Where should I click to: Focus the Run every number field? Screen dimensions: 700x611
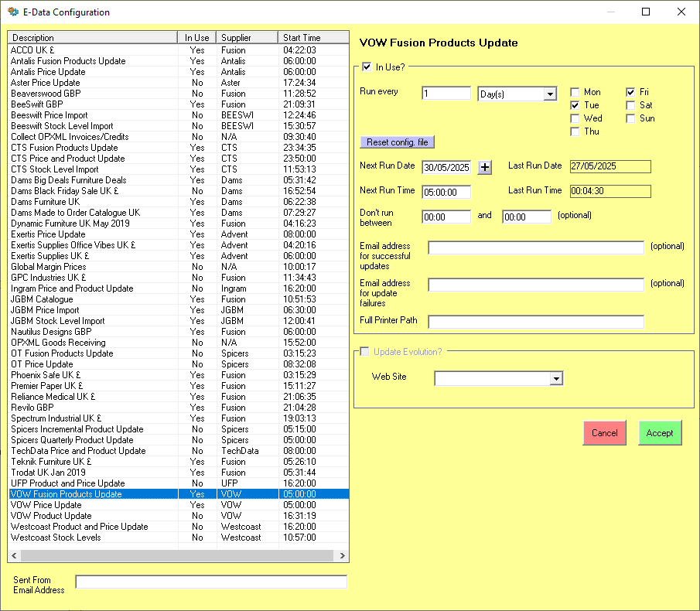click(x=446, y=94)
